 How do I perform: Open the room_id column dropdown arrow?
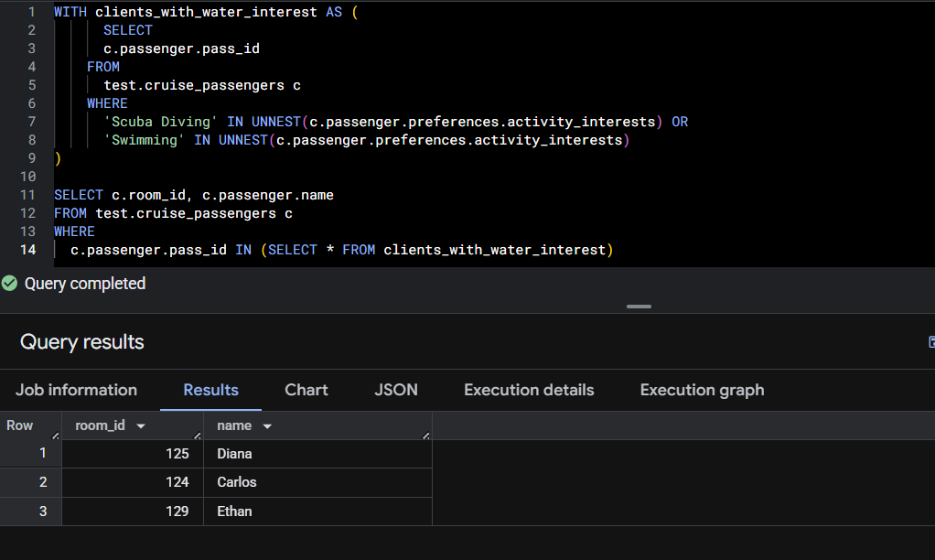pyautogui.click(x=141, y=425)
